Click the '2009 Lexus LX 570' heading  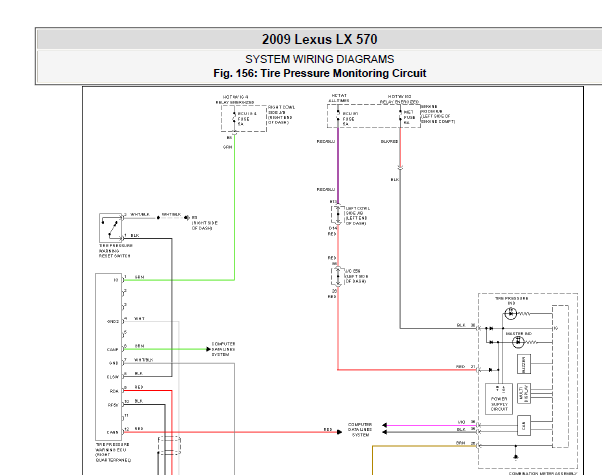click(x=319, y=40)
